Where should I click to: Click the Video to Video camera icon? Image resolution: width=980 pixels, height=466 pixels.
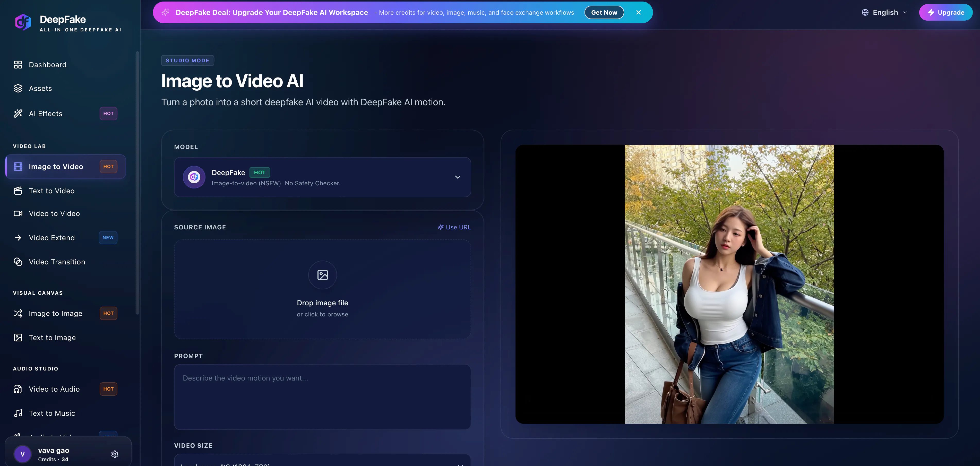tap(18, 213)
